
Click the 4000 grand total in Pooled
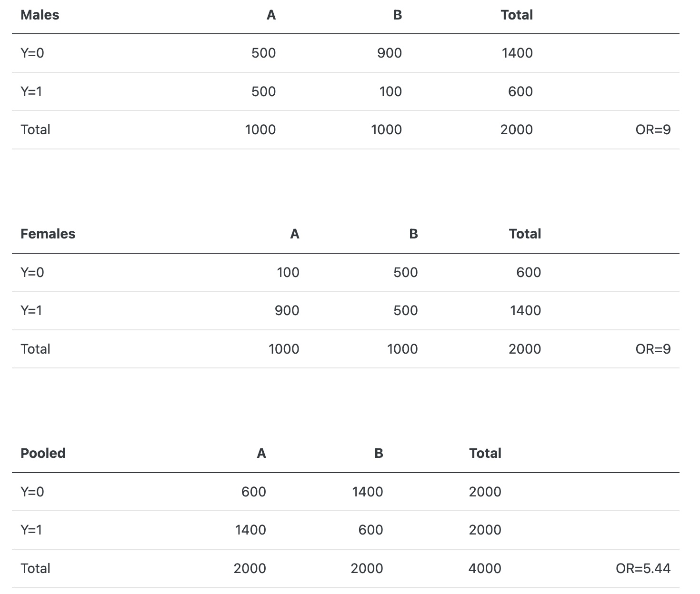tap(485, 568)
